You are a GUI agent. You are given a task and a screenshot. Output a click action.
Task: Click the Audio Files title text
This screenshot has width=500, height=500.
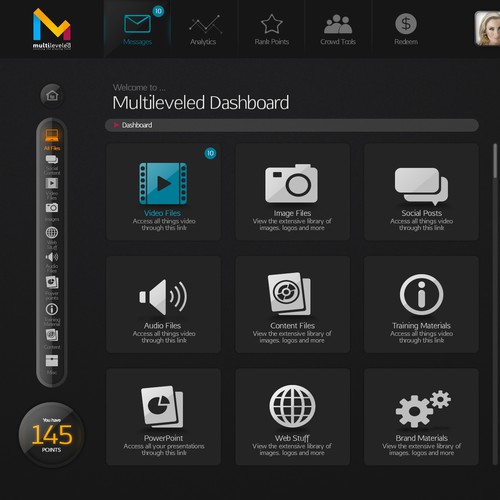(162, 326)
